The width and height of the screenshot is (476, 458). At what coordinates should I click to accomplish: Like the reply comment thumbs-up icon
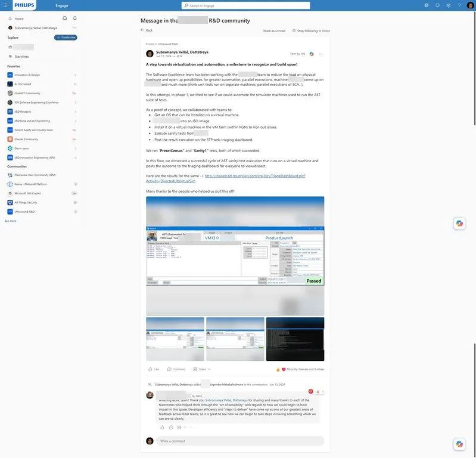[162, 428]
